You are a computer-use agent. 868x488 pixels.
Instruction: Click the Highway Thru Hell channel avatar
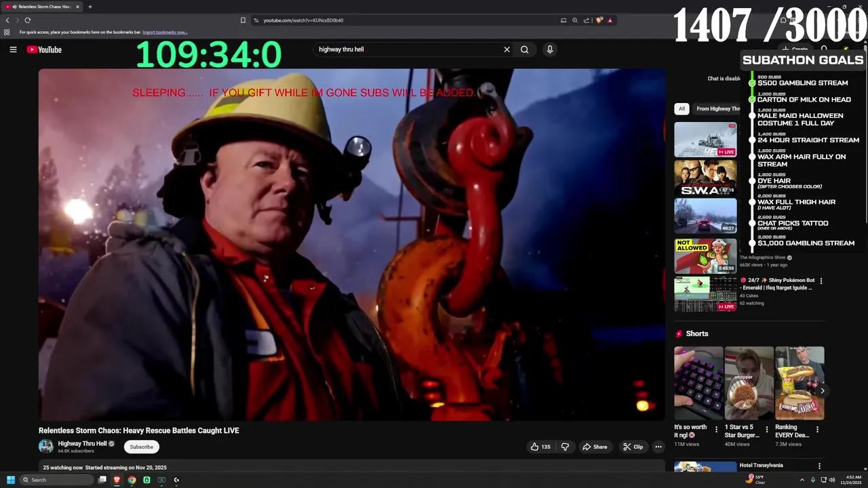pyautogui.click(x=46, y=447)
